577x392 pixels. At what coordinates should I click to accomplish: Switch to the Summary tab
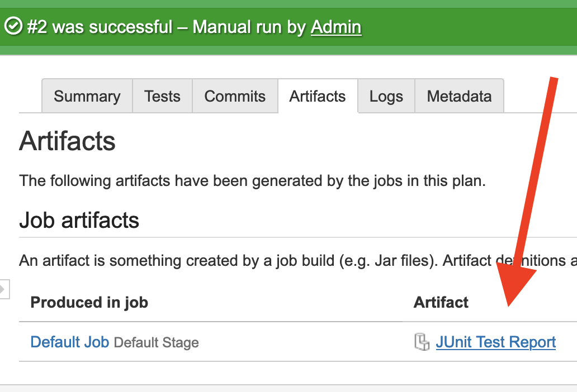point(87,96)
